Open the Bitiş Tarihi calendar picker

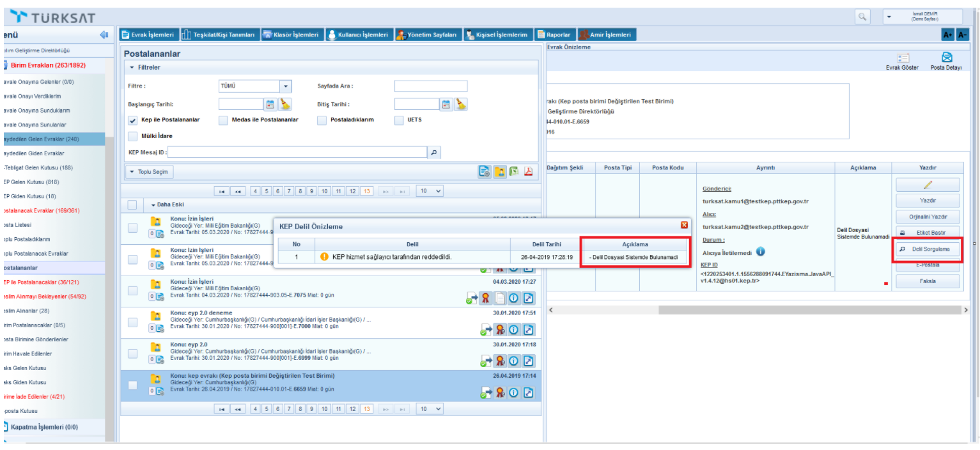pyautogui.click(x=446, y=104)
